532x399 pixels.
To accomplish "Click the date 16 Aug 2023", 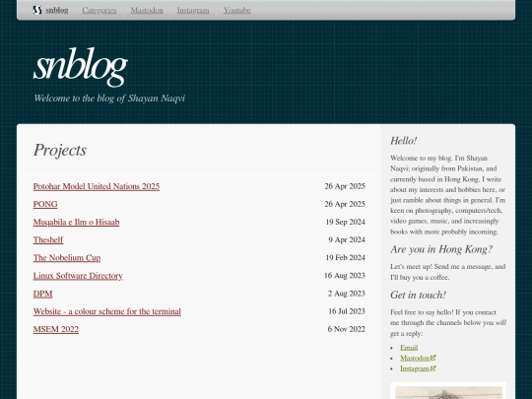I will click(x=345, y=276).
